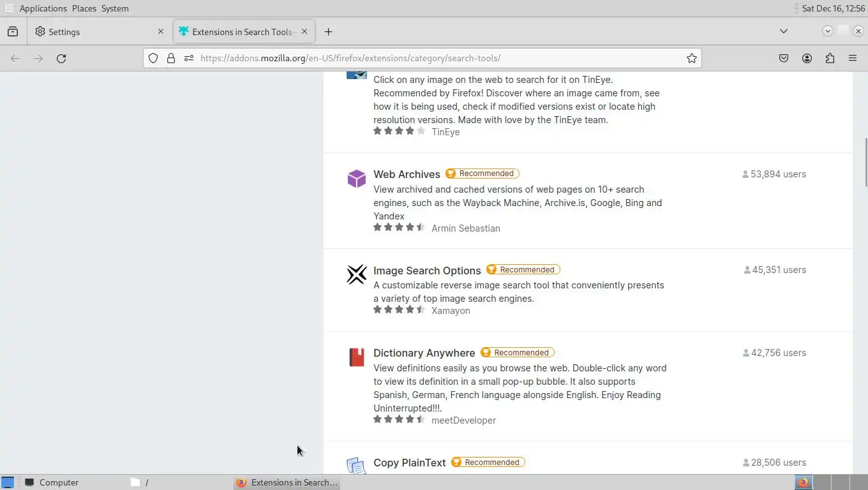This screenshot has width=868, height=490.
Task: Open Image Search Options extension title
Action: (427, 271)
